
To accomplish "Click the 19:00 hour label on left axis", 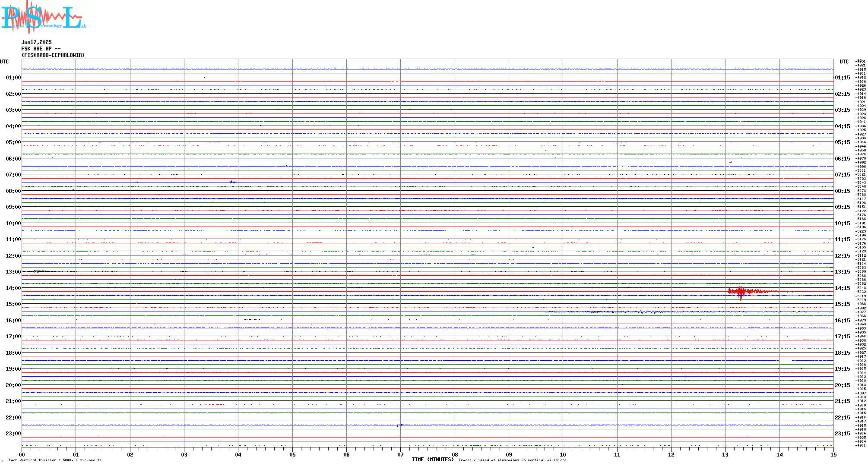I will [13, 369].
